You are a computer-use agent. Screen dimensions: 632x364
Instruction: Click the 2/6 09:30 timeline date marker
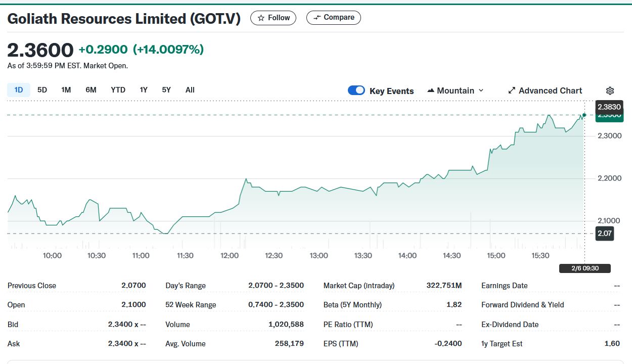584,268
